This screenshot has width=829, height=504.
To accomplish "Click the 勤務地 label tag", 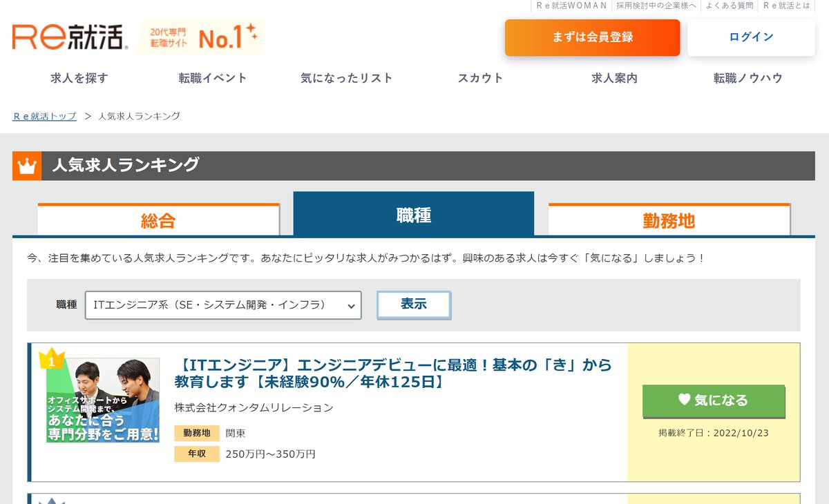I will [x=197, y=433].
